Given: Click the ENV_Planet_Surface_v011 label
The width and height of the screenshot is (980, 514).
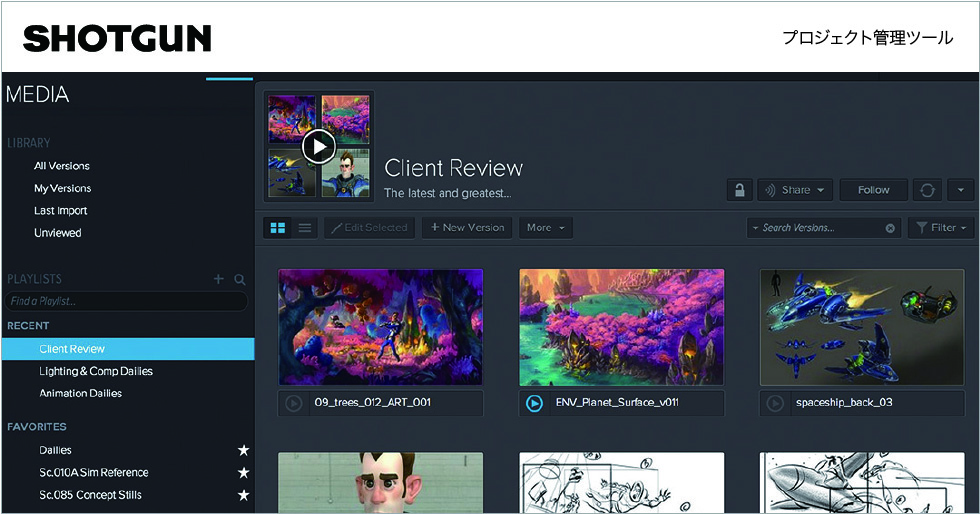Looking at the screenshot, I should point(617,402).
